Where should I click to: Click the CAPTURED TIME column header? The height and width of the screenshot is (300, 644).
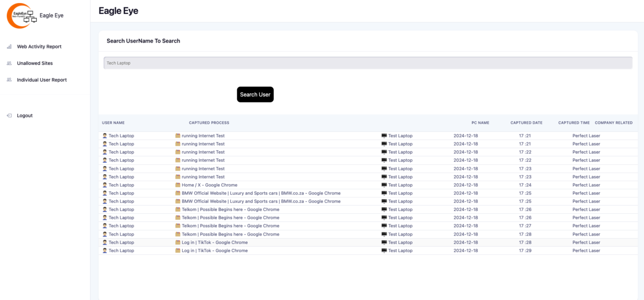[574, 123]
